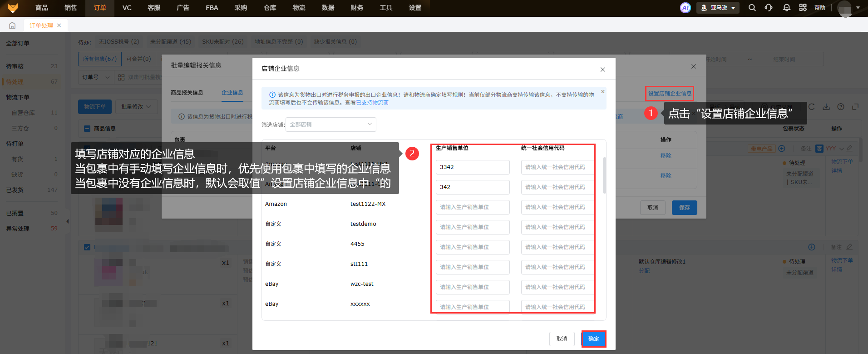Expand the 批量修改 dropdown button

[136, 107]
